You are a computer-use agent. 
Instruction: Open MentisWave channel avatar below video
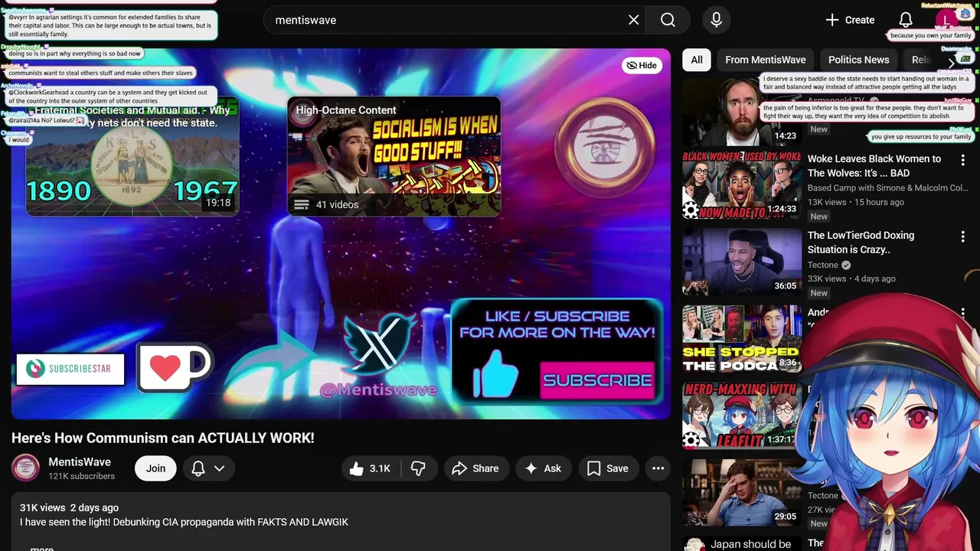pyautogui.click(x=25, y=468)
